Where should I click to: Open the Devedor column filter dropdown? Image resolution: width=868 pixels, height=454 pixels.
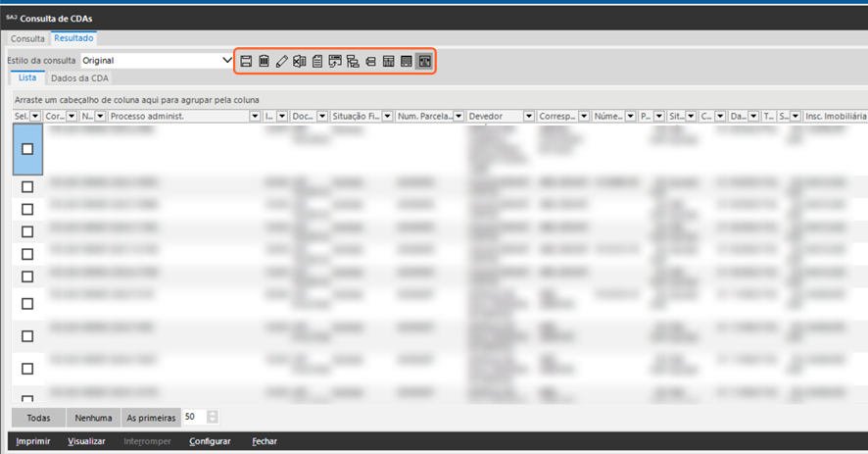(528, 117)
